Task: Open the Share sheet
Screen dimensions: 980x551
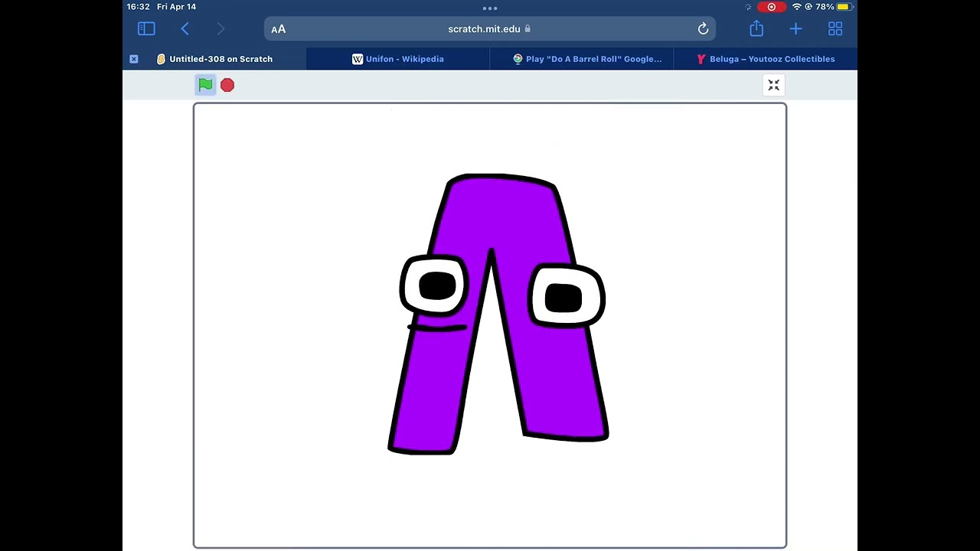Action: tap(756, 28)
